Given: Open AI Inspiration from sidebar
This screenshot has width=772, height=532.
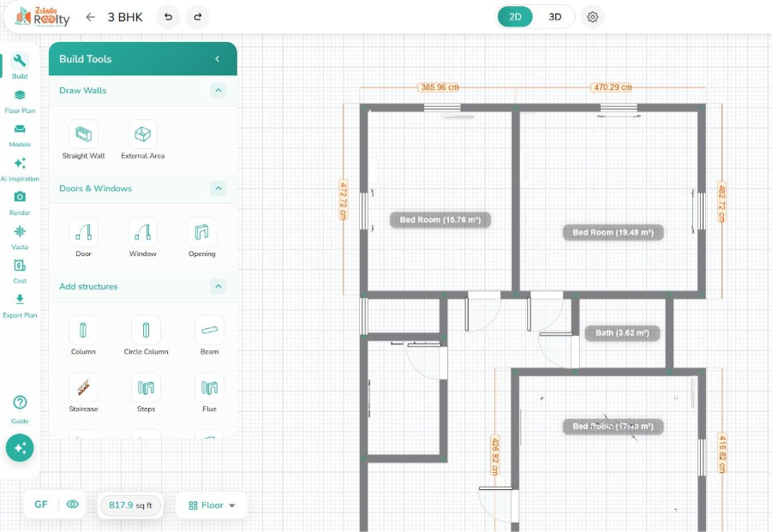Looking at the screenshot, I should click(20, 170).
